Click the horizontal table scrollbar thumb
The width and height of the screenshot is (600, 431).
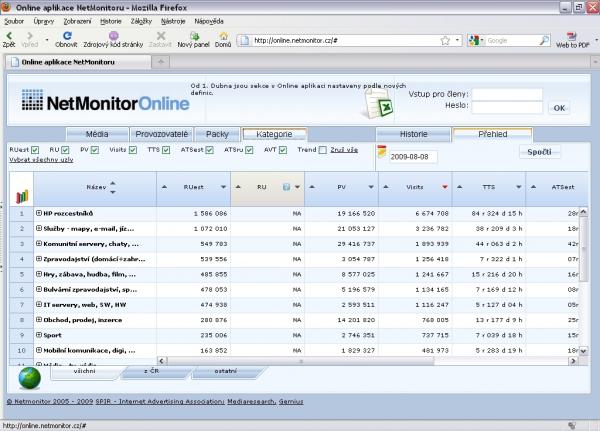(301, 361)
